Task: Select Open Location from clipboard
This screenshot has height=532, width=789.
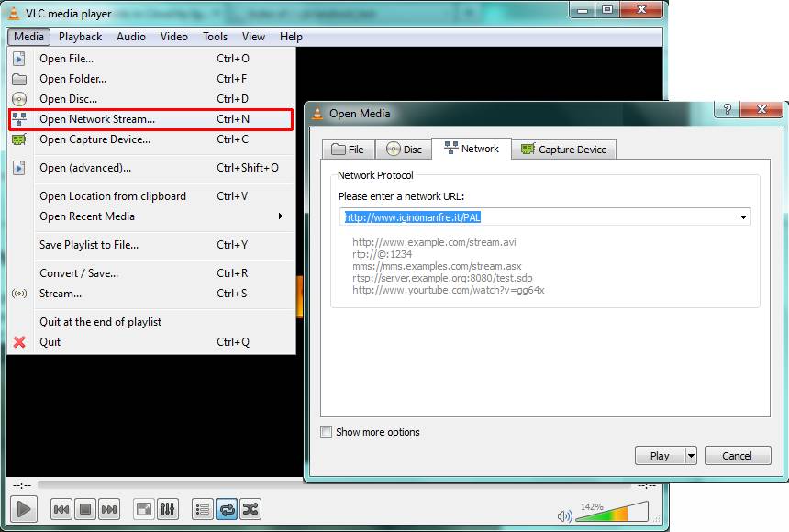Action: 151,196
